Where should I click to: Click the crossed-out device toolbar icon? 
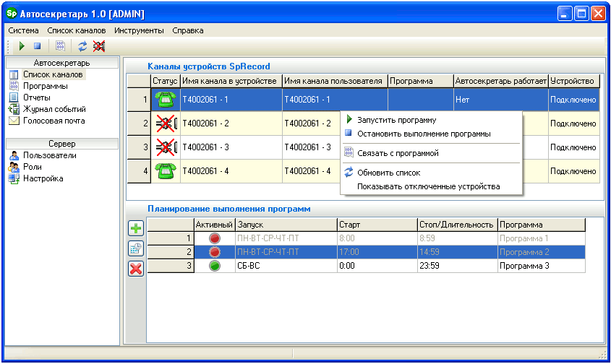(99, 45)
